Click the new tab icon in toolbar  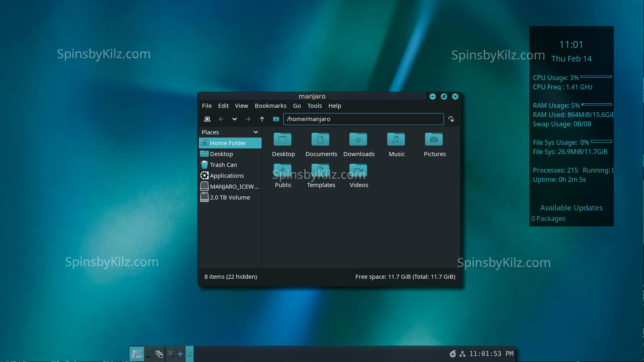click(207, 119)
